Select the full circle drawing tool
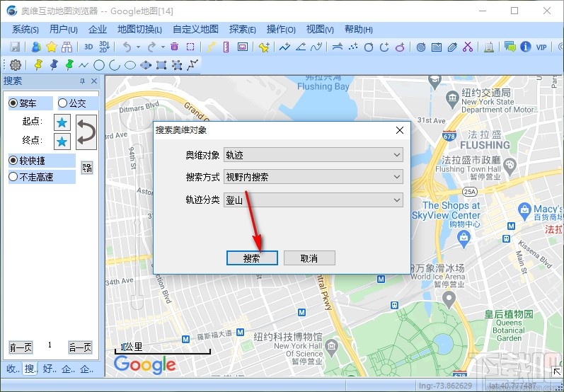564x392 pixels. [99, 65]
